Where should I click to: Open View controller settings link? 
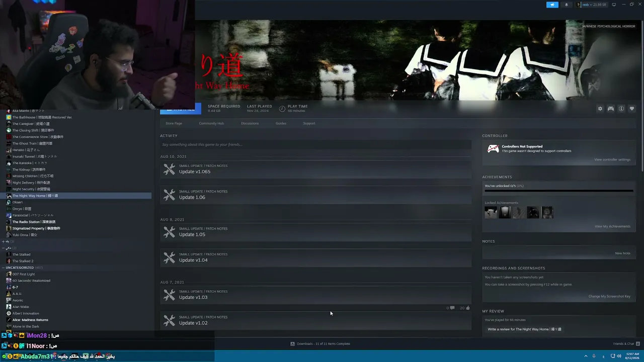(x=612, y=159)
